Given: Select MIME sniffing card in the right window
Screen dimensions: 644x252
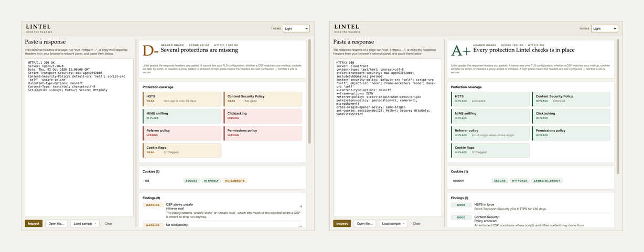Looking at the screenshot, I should click(x=490, y=116).
